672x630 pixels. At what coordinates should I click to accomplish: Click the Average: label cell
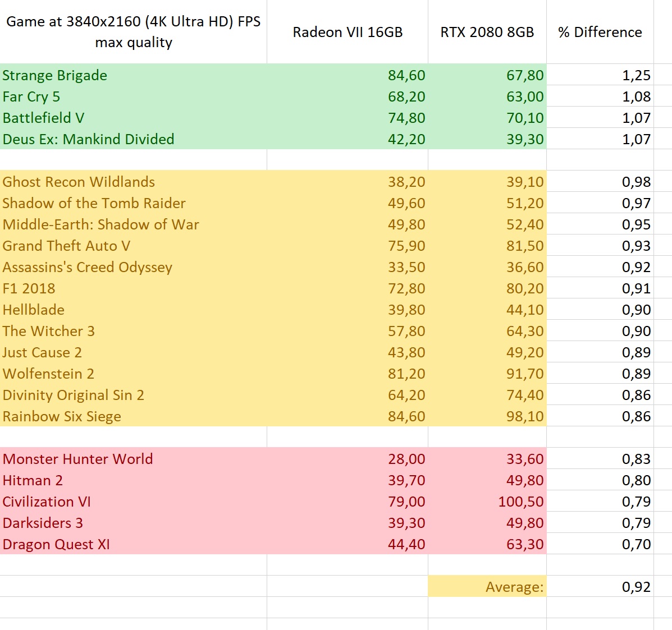coord(487,586)
